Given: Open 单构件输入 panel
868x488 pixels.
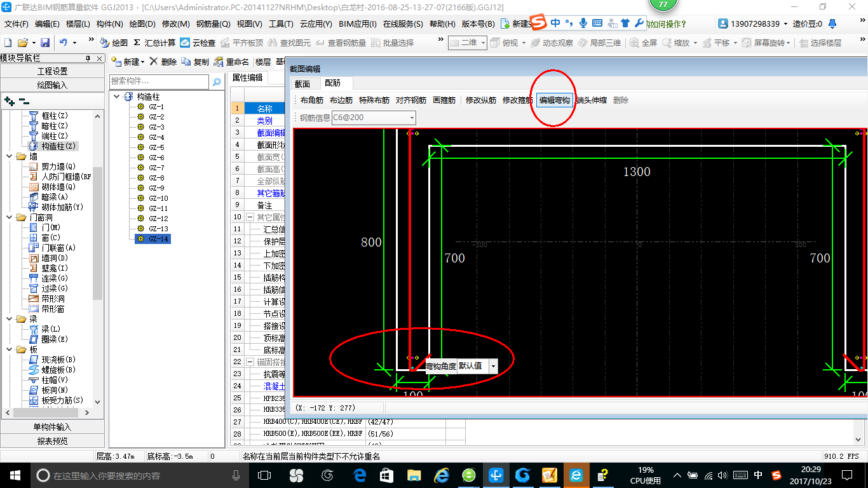Looking at the screenshot, I should coord(53,427).
